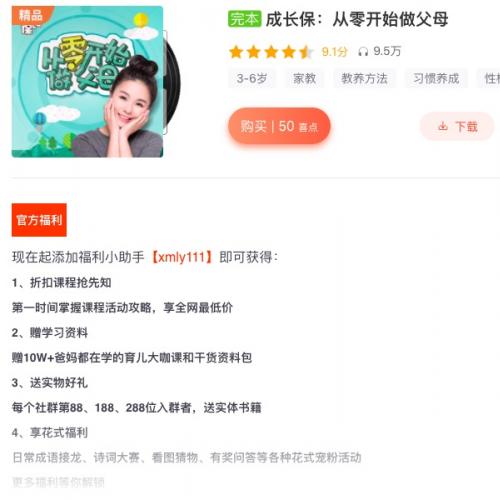
Task: Click the first rating star
Action: pyautogui.click(x=236, y=52)
